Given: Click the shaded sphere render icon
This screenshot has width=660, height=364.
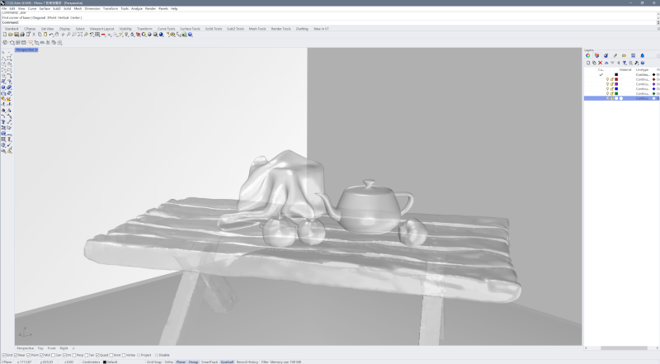Looking at the screenshot, I should tap(149, 35).
